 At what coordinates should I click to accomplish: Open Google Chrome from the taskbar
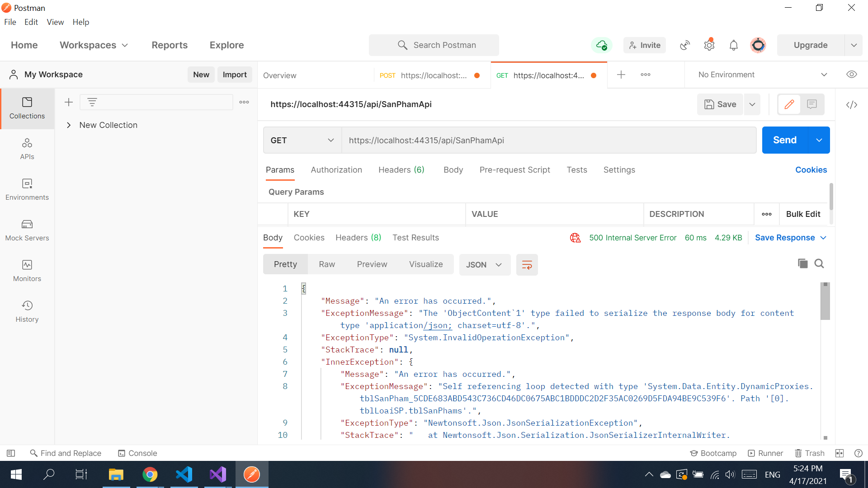pos(150,474)
